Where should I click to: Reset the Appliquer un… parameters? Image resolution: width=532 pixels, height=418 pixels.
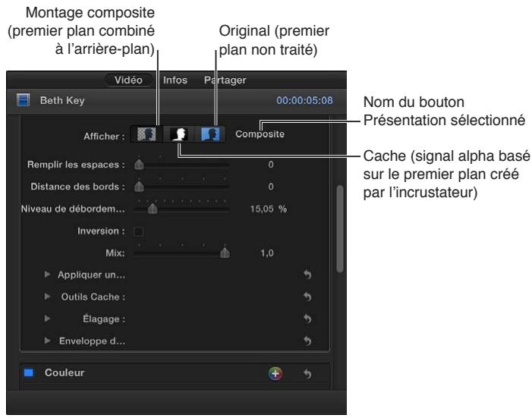[x=307, y=274]
